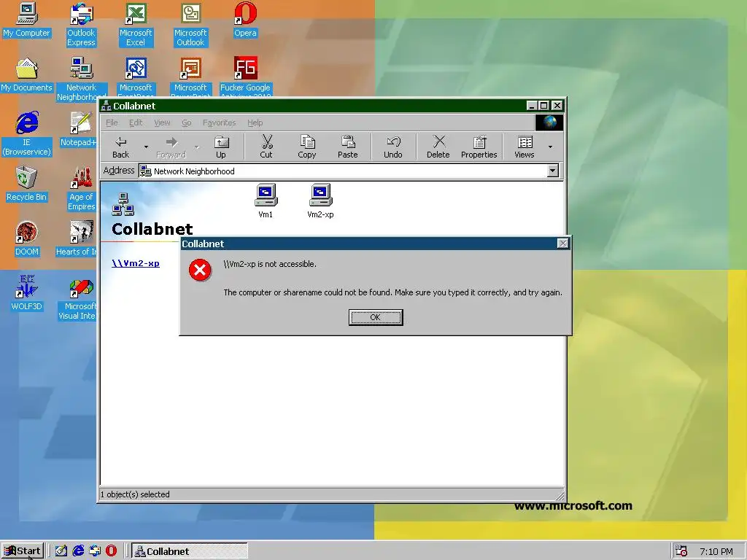The height and width of the screenshot is (560, 747).
Task: Select IE (Browservice) desktop icon
Action: [27, 134]
